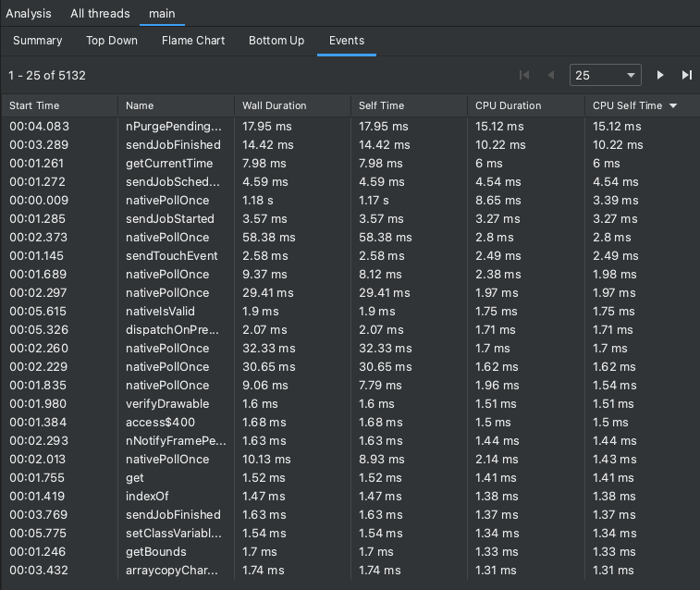
Task: Sort by the CPU Duration column header
Action: pos(508,105)
